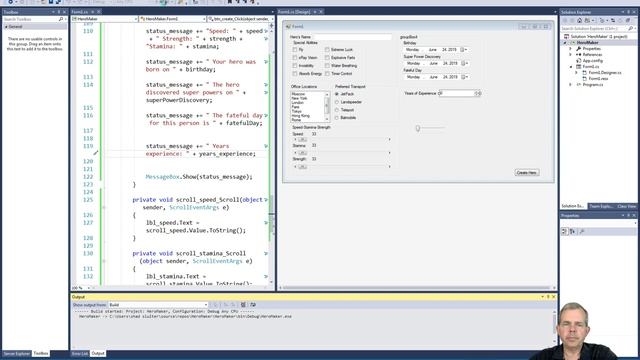Check the Time Control checkbox
Screen dimensions: 640x360
tap(327, 73)
